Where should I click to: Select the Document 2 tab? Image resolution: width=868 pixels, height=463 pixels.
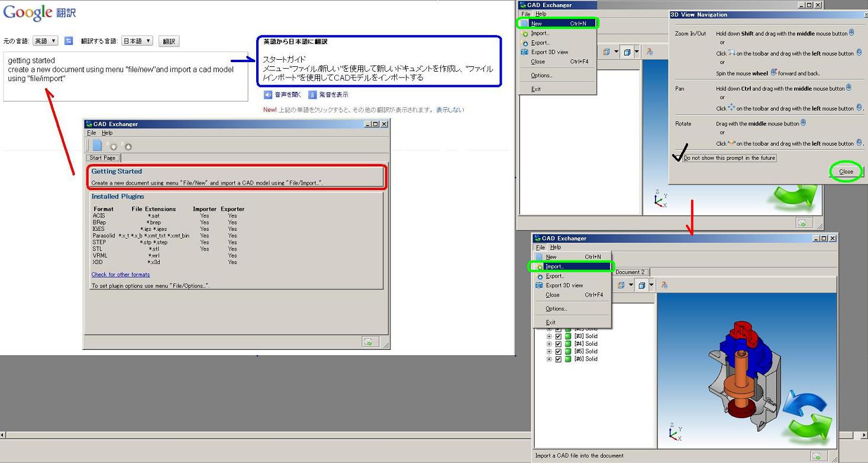[630, 272]
